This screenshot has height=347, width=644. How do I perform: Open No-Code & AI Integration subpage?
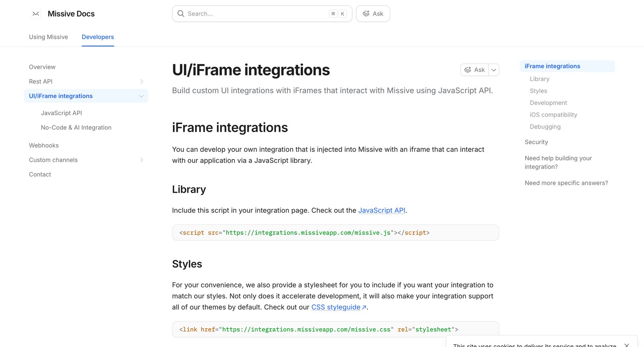[76, 127]
